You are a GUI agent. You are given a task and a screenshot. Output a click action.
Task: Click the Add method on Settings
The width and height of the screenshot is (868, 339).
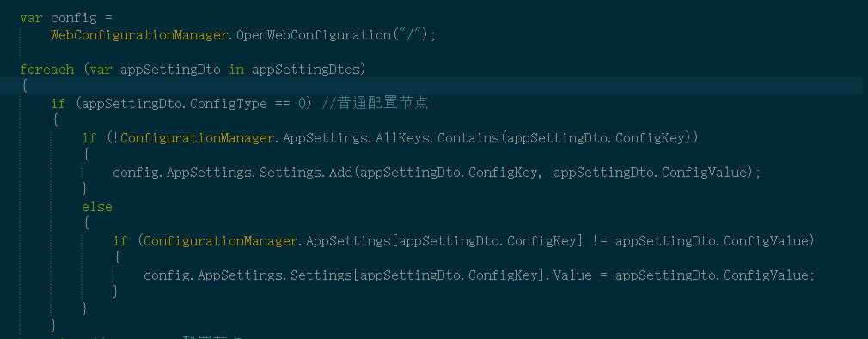click(x=340, y=173)
